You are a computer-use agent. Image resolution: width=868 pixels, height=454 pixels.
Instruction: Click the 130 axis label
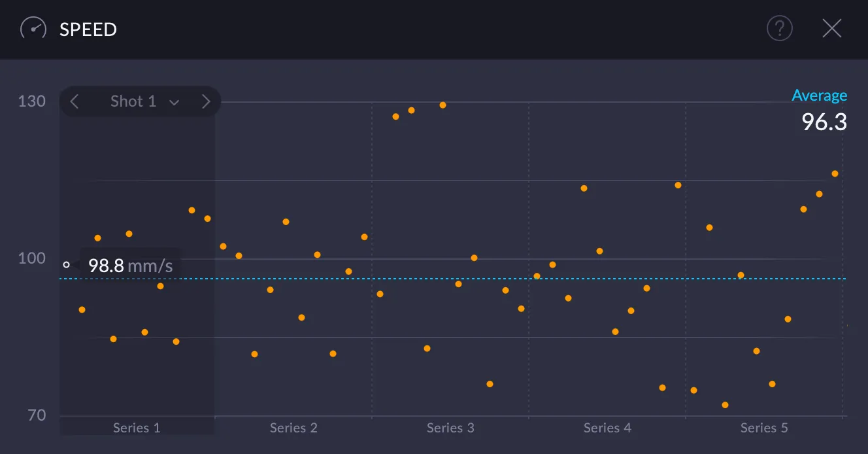pos(31,101)
